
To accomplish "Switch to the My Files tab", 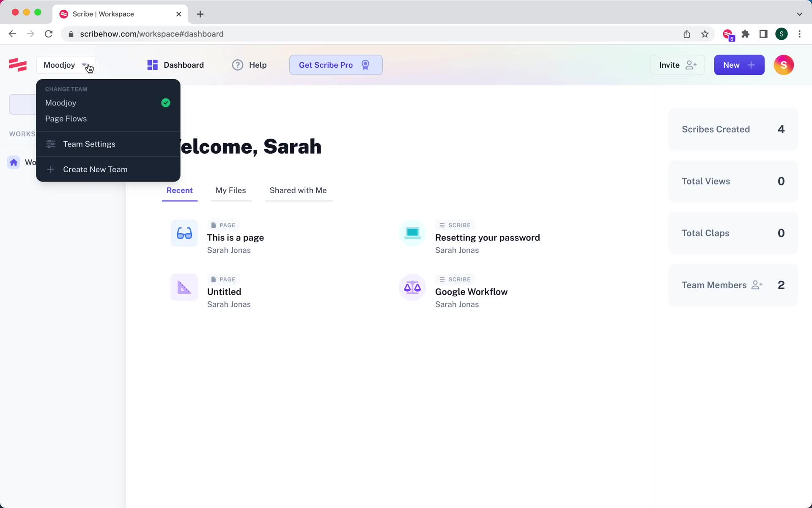I will 230,190.
